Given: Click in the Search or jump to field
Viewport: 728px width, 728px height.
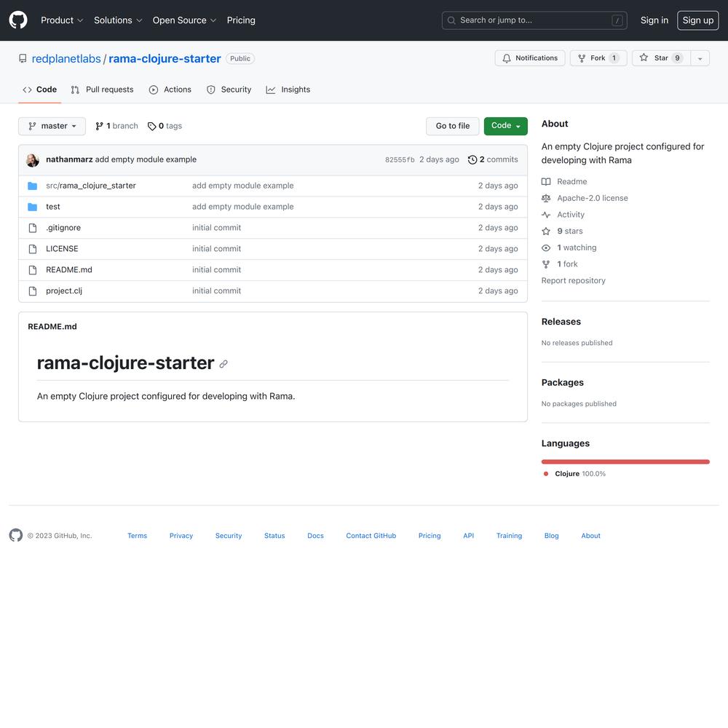Looking at the screenshot, I should (534, 20).
